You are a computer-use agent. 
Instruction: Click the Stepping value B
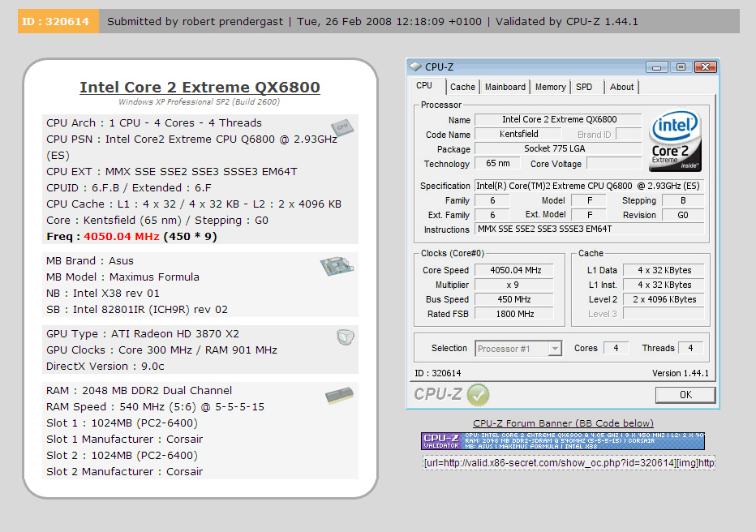[x=683, y=200]
